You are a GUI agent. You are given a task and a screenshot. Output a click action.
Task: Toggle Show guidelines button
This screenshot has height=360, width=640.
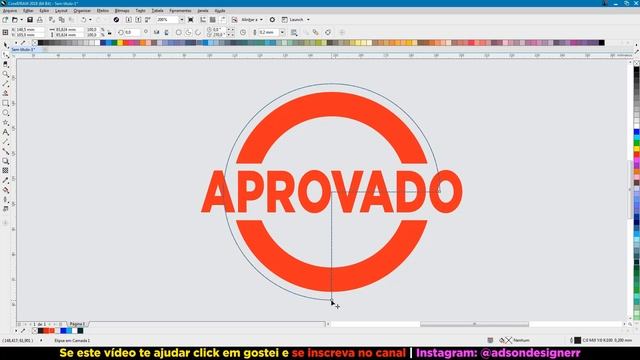(x=222, y=20)
